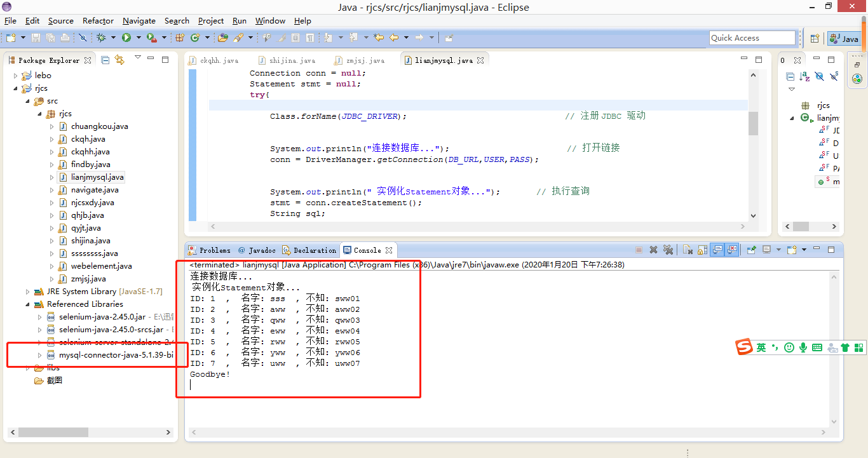Image resolution: width=868 pixels, height=458 pixels.
Task: Expand the lebo project node
Action: click(16, 76)
